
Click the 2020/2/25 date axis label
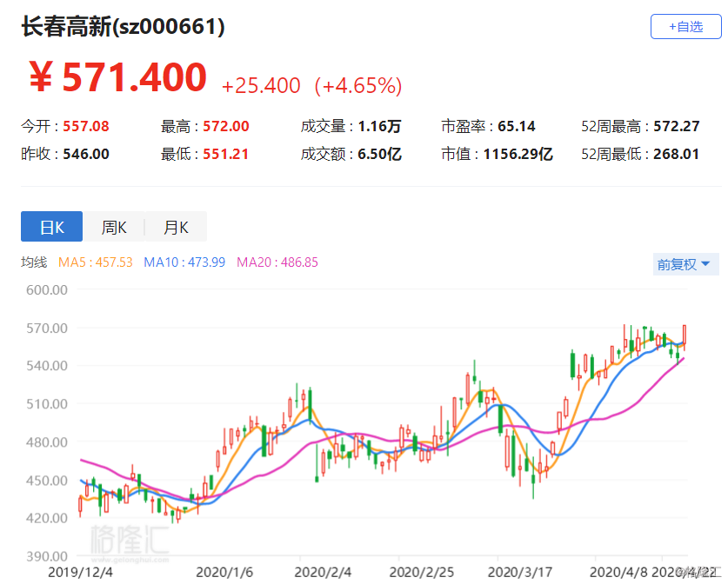click(x=422, y=573)
